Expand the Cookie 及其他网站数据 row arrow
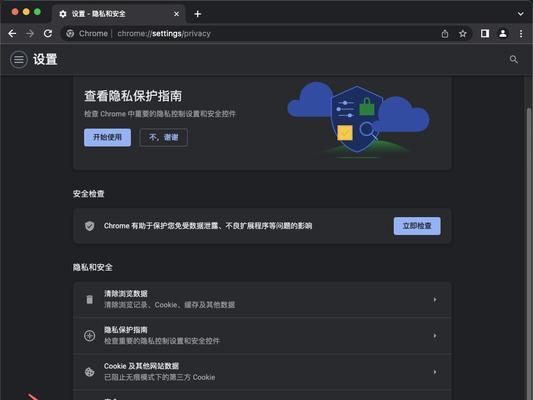 tap(435, 372)
